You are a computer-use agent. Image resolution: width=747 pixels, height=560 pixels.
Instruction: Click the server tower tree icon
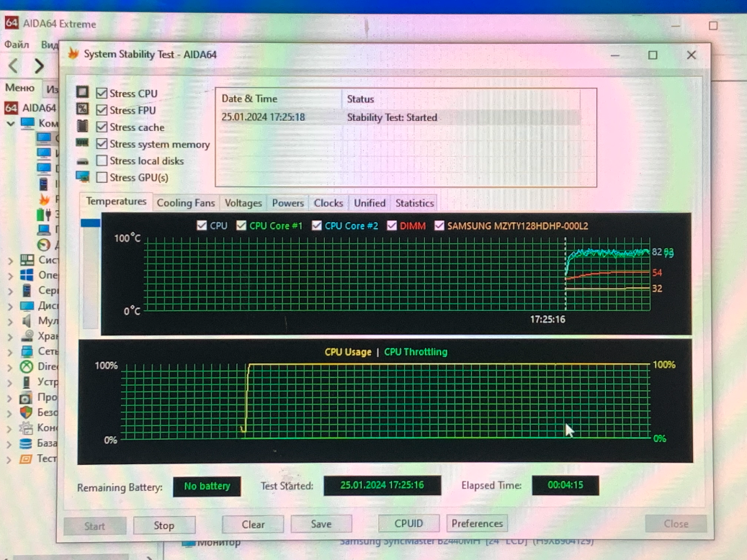click(27, 290)
